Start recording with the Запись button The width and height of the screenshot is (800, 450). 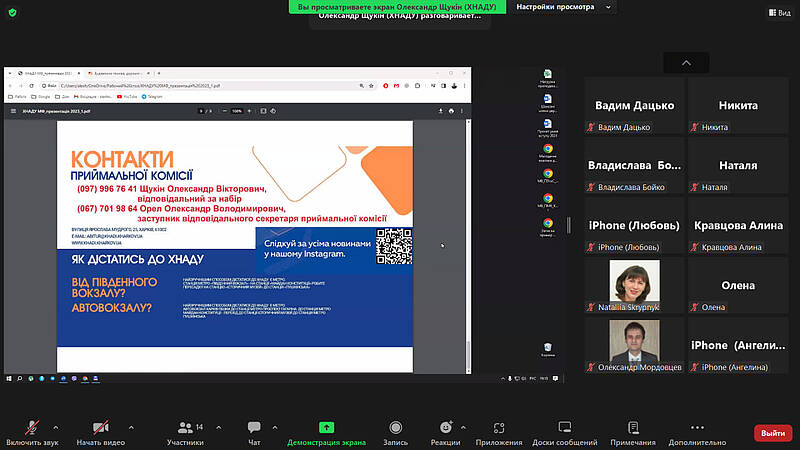[x=395, y=427]
